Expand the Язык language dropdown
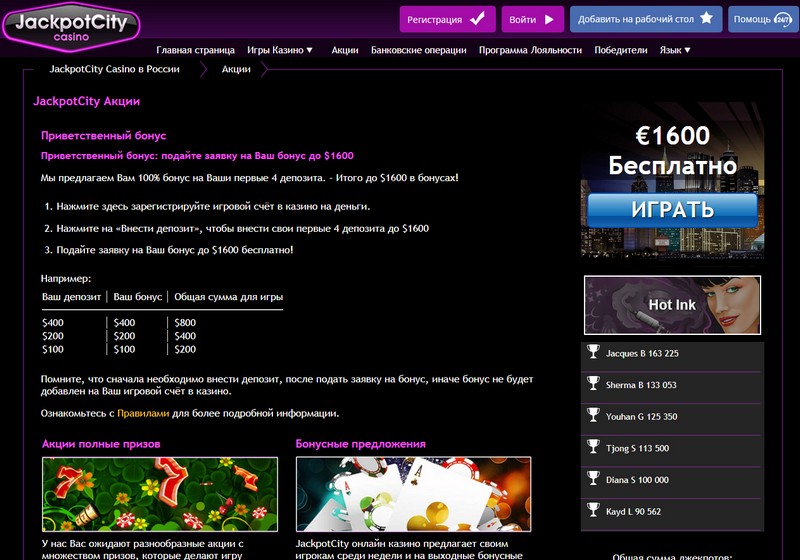Viewport: 800px width, 560px height. [x=674, y=50]
